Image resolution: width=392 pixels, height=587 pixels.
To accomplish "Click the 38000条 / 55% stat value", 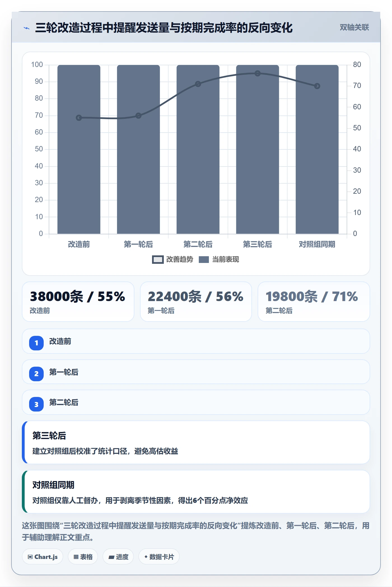I will point(78,297).
